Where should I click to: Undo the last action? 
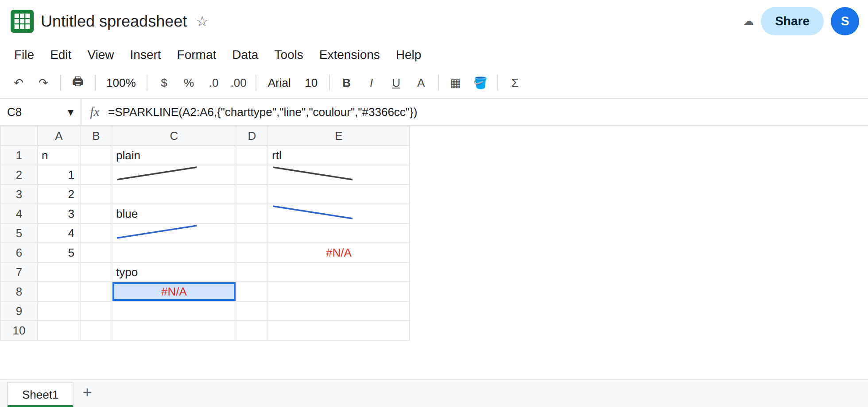coord(19,83)
